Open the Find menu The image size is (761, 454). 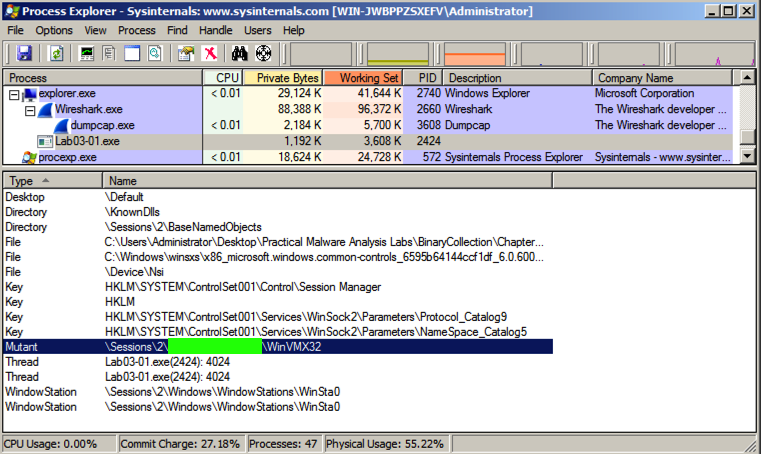point(177,30)
